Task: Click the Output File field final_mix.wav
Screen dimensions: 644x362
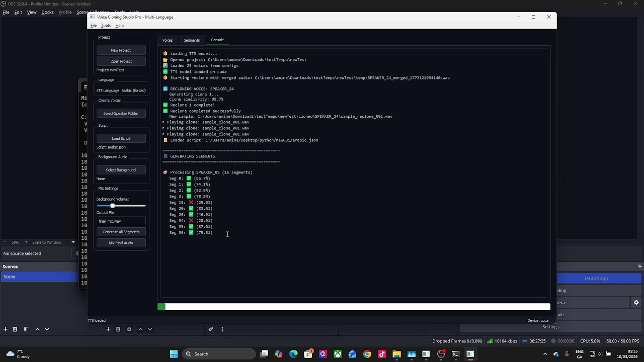Action: [x=121, y=221]
